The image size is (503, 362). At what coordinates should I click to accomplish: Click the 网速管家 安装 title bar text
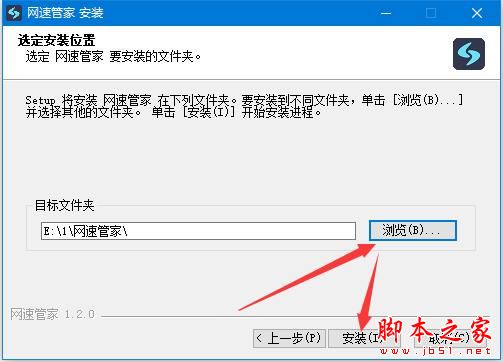tap(65, 13)
